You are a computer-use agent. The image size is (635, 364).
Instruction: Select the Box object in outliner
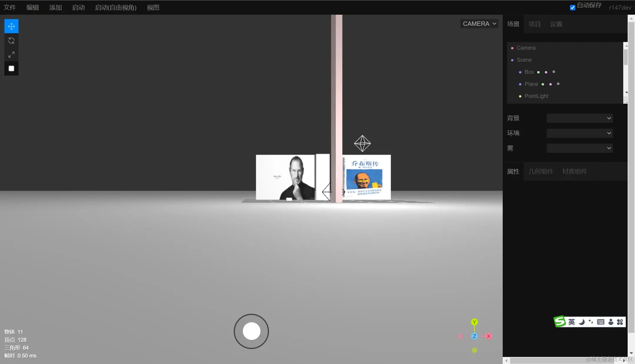pyautogui.click(x=529, y=72)
